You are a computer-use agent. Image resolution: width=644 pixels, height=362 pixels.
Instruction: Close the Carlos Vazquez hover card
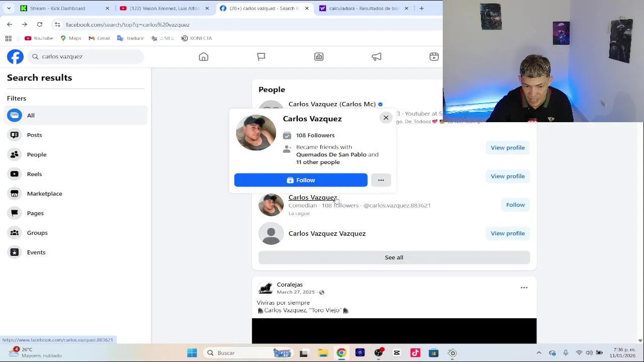pos(386,118)
